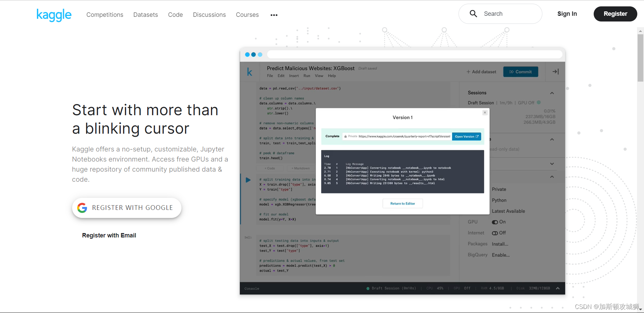644x313 pixels.
Task: Click the Private setting value
Action: tap(499, 189)
